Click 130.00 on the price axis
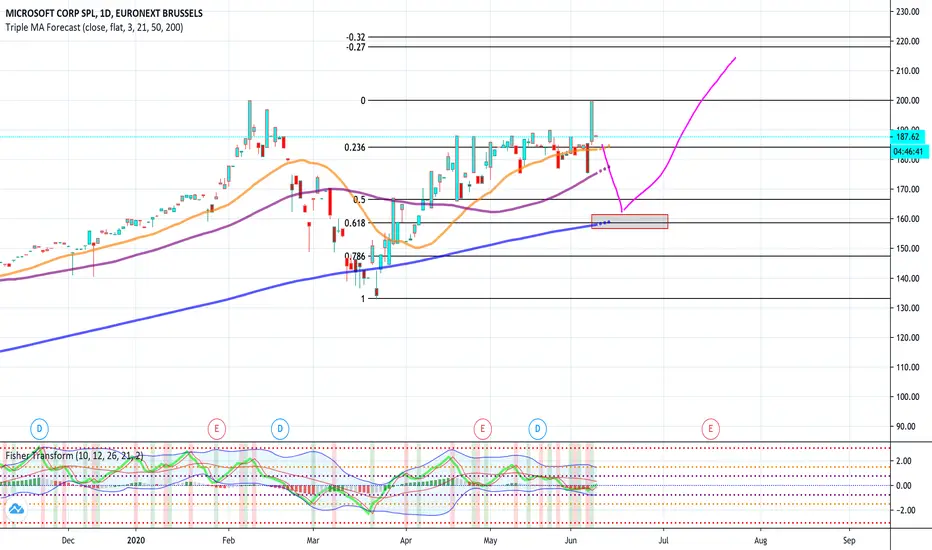Image resolution: width=932 pixels, height=550 pixels. pyautogui.click(x=908, y=308)
